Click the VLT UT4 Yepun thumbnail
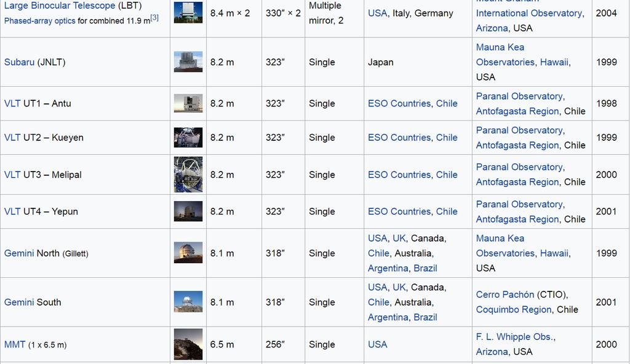Viewport: 630px width, 364px height. [x=188, y=211]
